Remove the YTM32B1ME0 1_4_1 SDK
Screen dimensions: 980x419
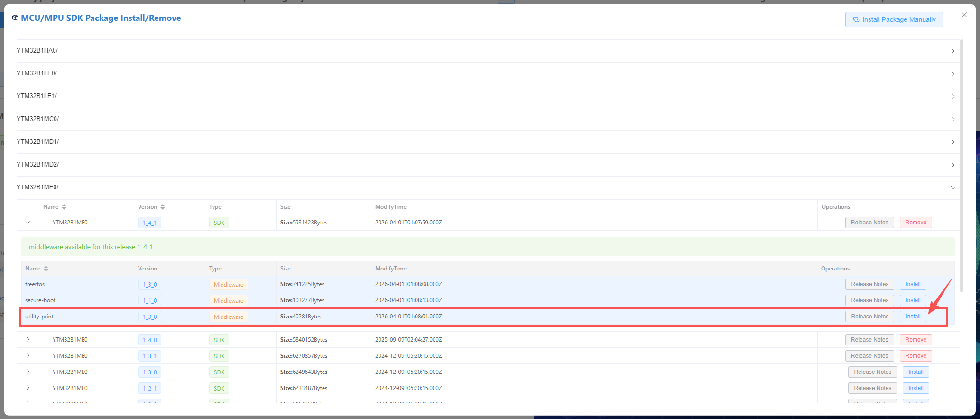pyautogui.click(x=915, y=223)
